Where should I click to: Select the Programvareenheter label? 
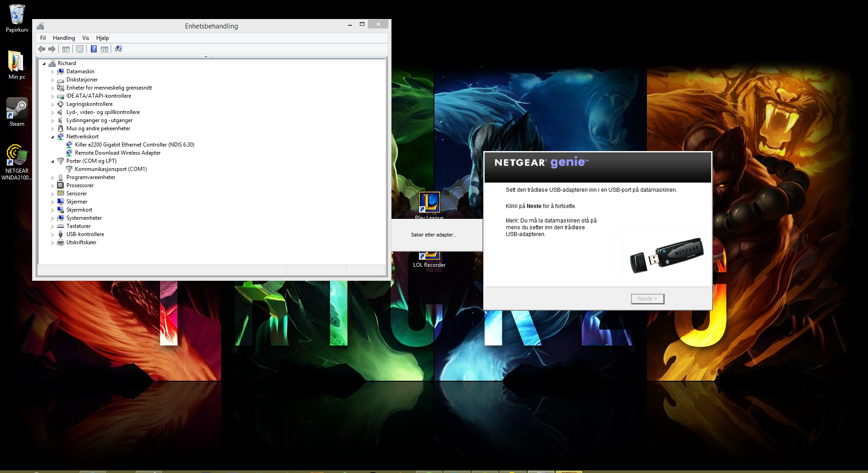(91, 177)
